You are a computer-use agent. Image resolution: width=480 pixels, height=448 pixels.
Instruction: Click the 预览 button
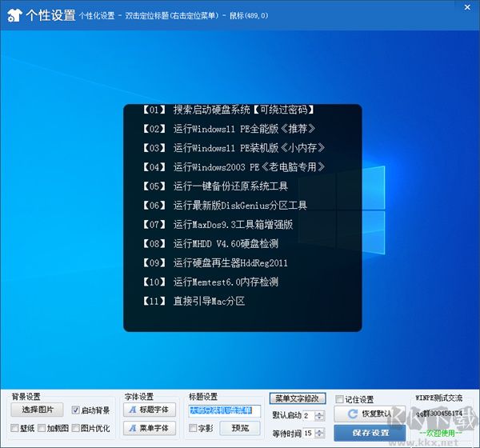(x=240, y=428)
